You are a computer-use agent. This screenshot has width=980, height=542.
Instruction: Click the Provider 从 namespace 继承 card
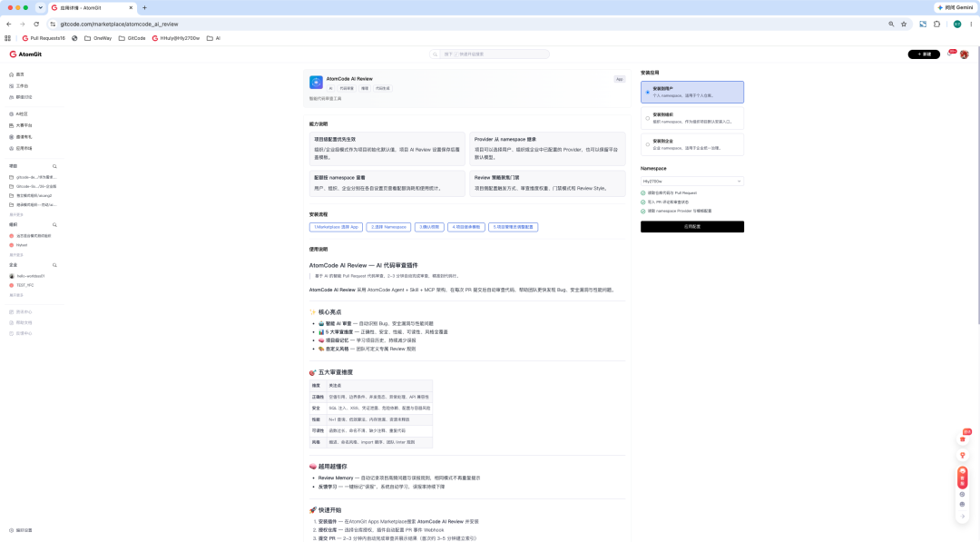pos(547,149)
